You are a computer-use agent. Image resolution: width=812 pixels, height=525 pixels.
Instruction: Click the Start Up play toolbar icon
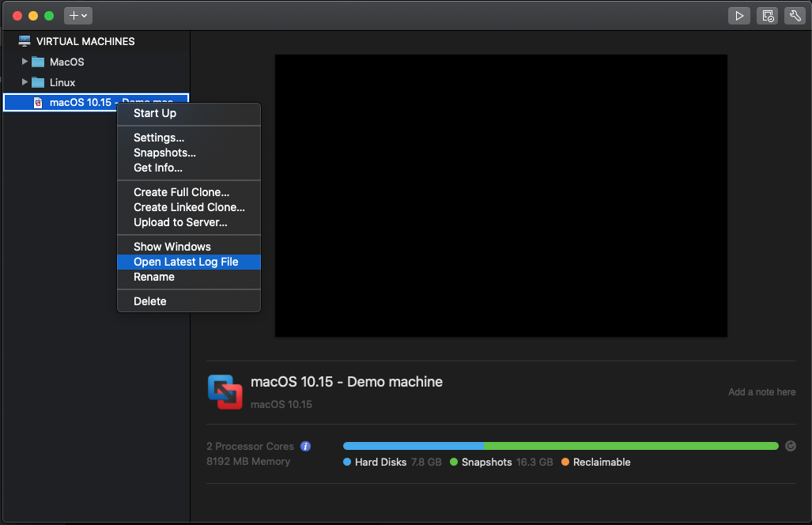[739, 16]
